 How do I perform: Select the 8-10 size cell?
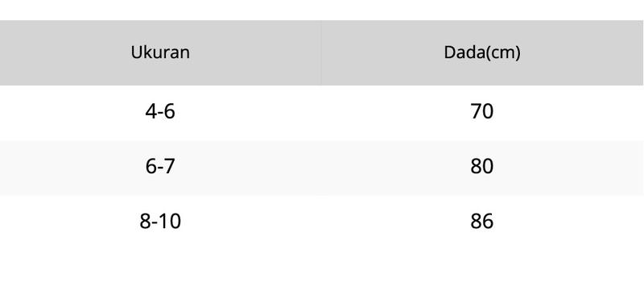tap(160, 222)
